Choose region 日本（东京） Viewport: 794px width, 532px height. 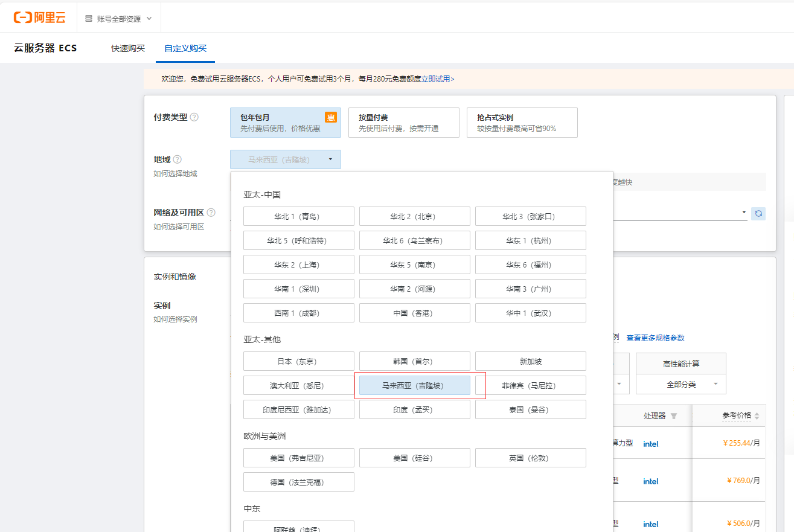pyautogui.click(x=299, y=361)
